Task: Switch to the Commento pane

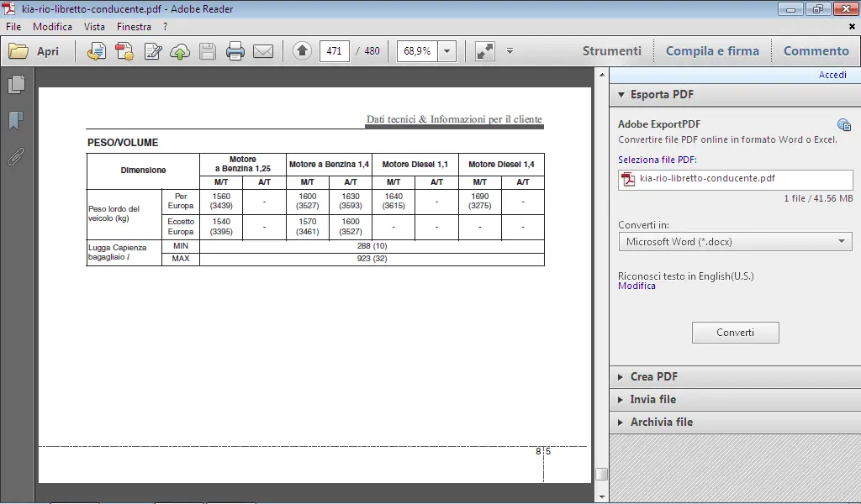Action: coord(816,51)
